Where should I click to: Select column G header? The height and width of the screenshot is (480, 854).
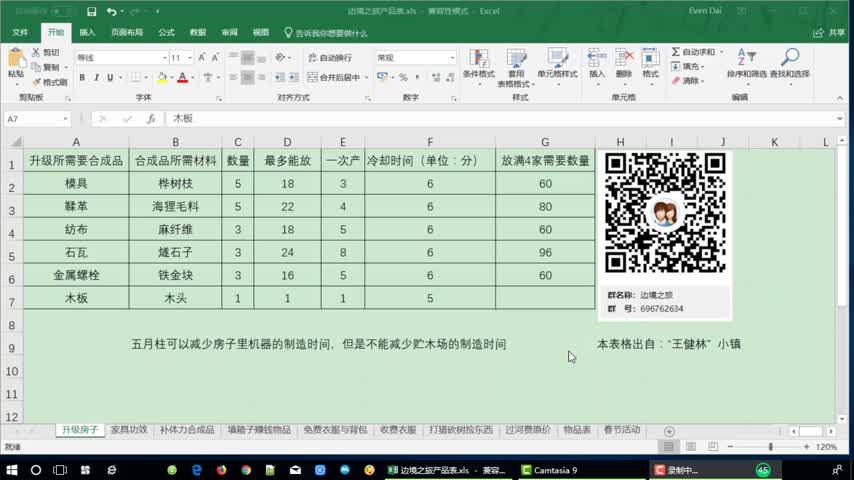[545, 142]
